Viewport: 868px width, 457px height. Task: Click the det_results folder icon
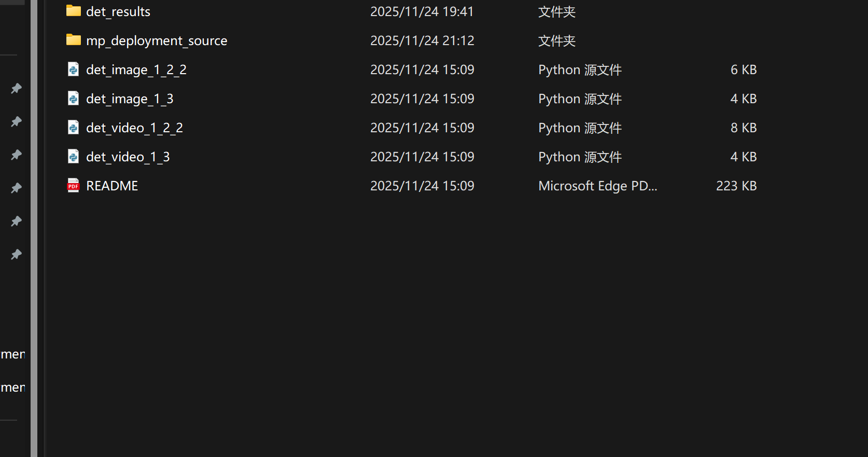(73, 11)
